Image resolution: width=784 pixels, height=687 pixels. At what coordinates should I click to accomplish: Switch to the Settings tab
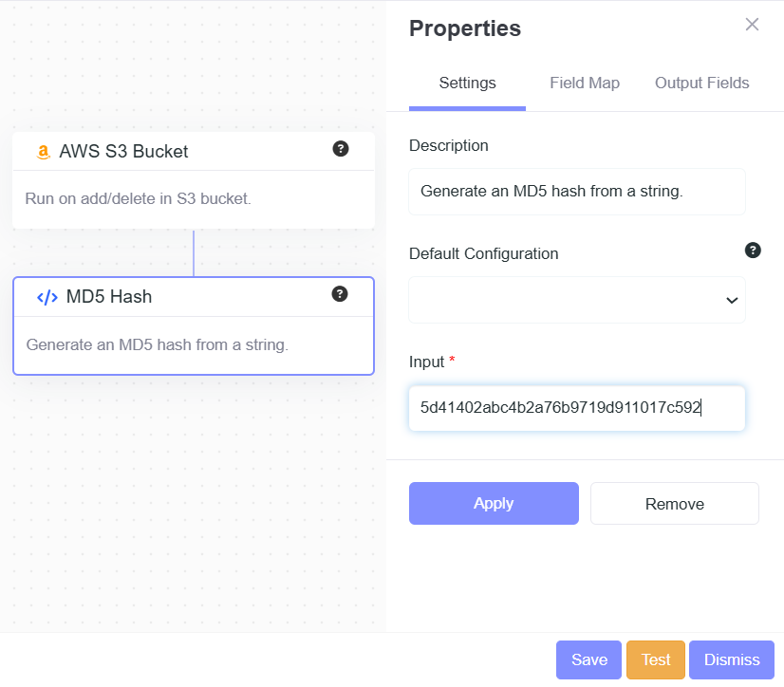467,84
